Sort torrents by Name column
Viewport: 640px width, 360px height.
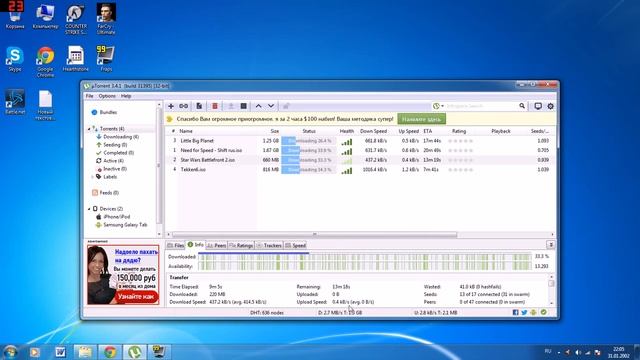pos(186,131)
